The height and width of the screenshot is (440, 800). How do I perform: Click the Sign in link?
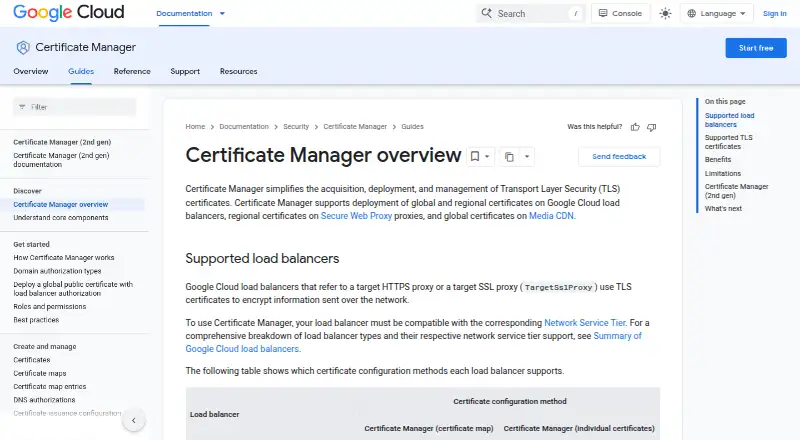774,14
